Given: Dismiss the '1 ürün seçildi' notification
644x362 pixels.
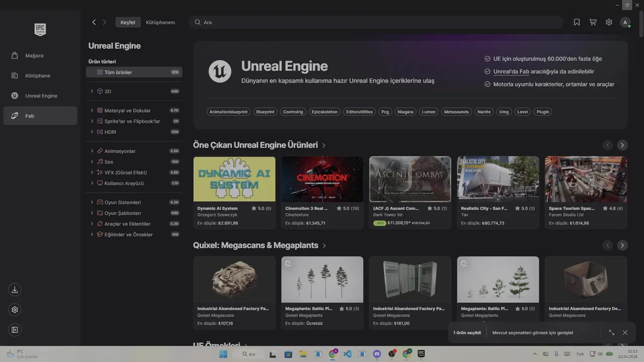Looking at the screenshot, I should pos(625,332).
